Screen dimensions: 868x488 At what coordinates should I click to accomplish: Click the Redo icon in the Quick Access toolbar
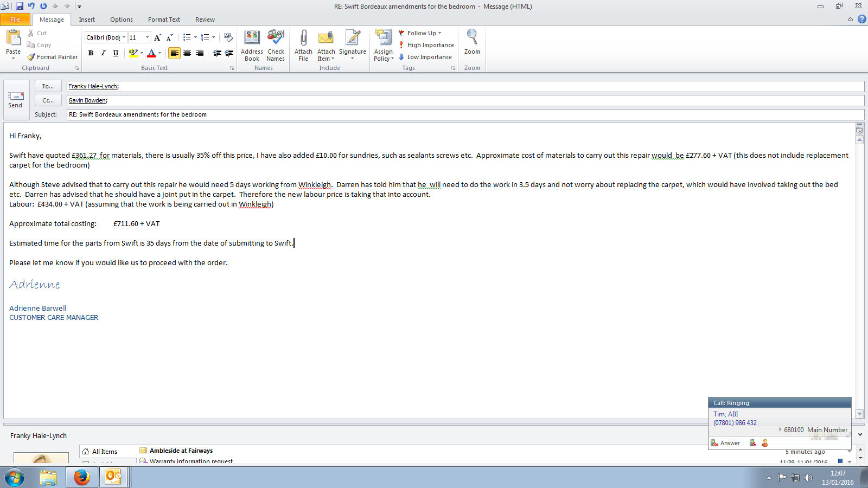click(x=43, y=6)
